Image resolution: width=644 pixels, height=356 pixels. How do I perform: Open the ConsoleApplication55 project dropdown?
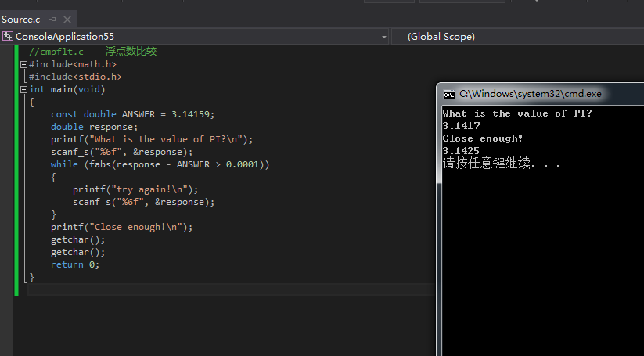tap(384, 37)
